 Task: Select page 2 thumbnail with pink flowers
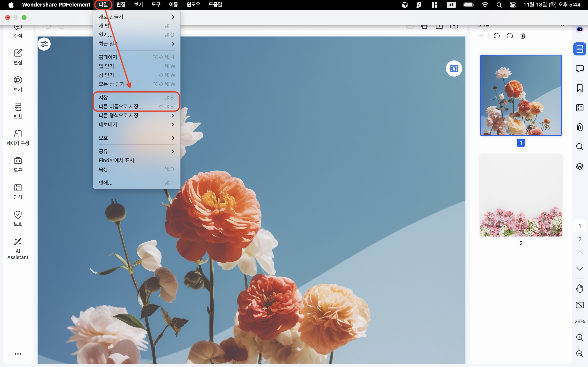521,195
